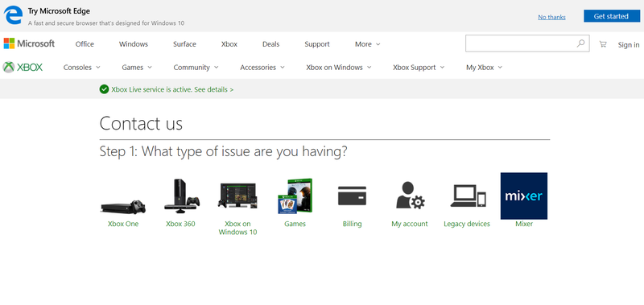
Task: Click the Xbox logo
Action: 23,68
